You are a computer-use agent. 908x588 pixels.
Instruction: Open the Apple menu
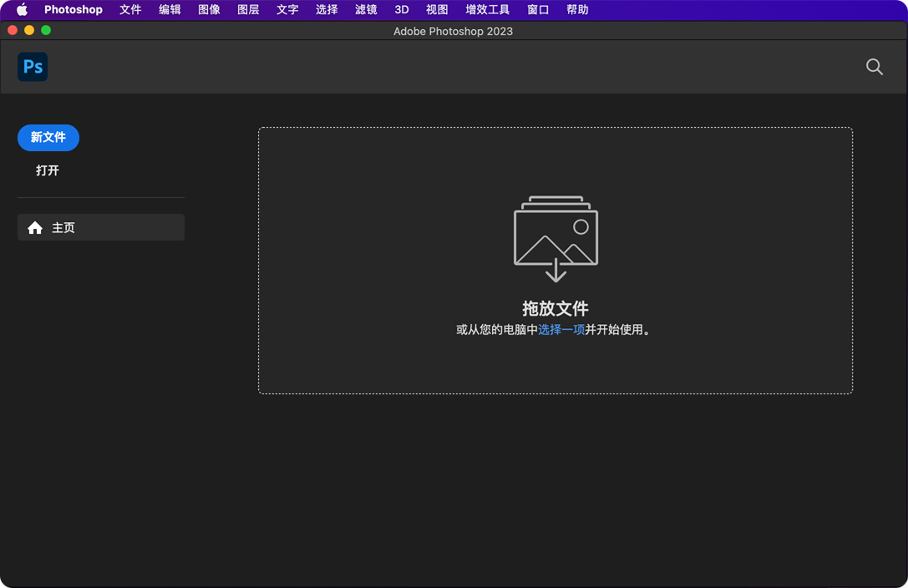coord(22,10)
